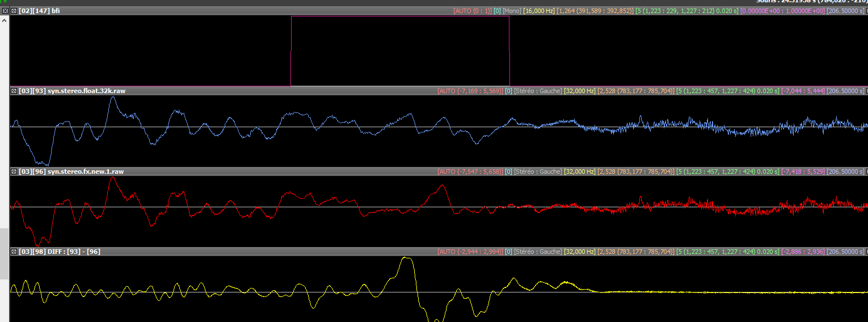Click the [Mono] channel label on bfi track
The image size is (868, 322).
click(x=512, y=11)
